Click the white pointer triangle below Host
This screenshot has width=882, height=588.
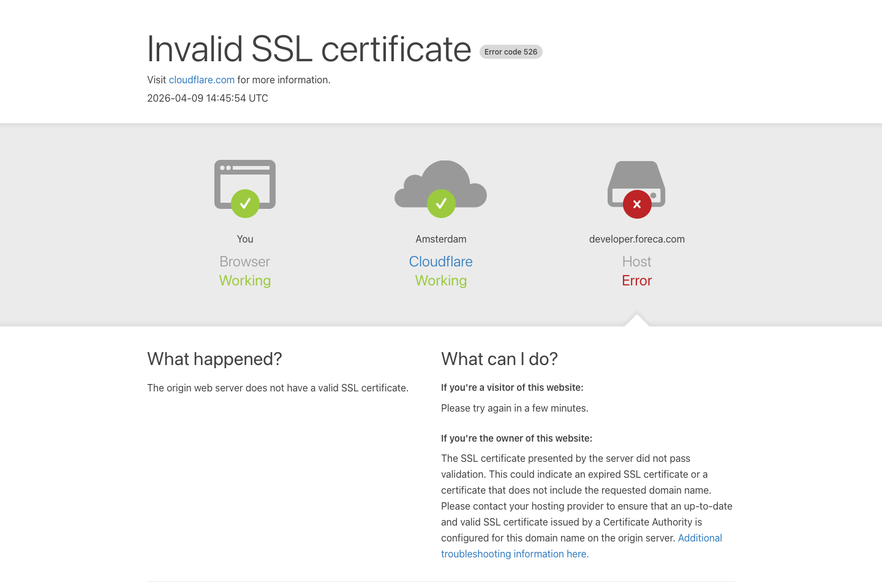click(x=637, y=320)
